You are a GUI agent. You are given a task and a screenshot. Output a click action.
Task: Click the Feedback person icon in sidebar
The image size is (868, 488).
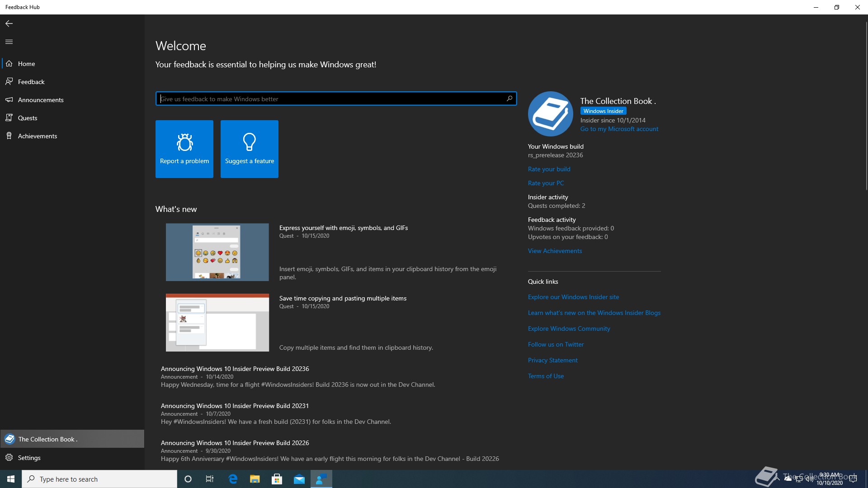coord(9,82)
